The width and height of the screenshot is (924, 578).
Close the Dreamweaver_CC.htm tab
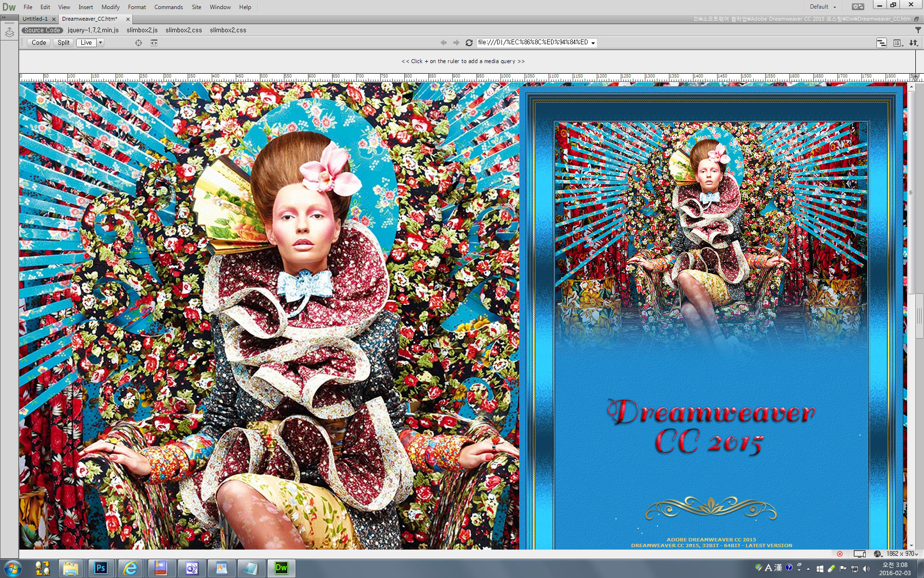[x=128, y=19]
